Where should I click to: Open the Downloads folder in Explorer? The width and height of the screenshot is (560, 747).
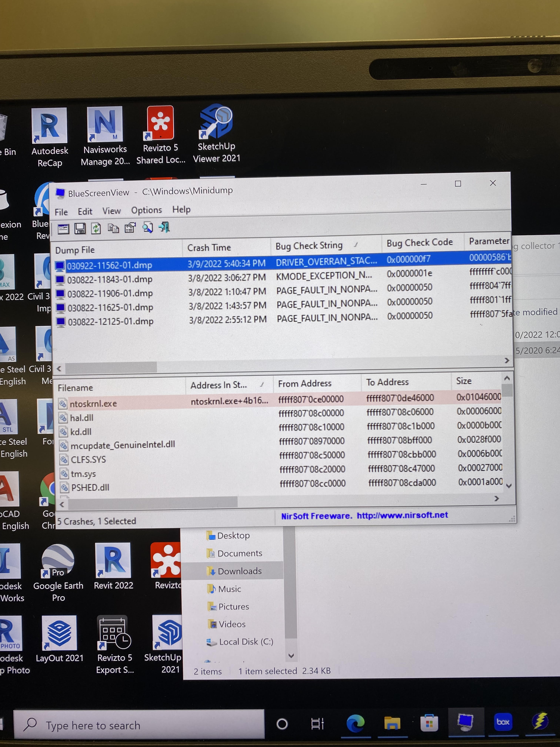click(240, 571)
